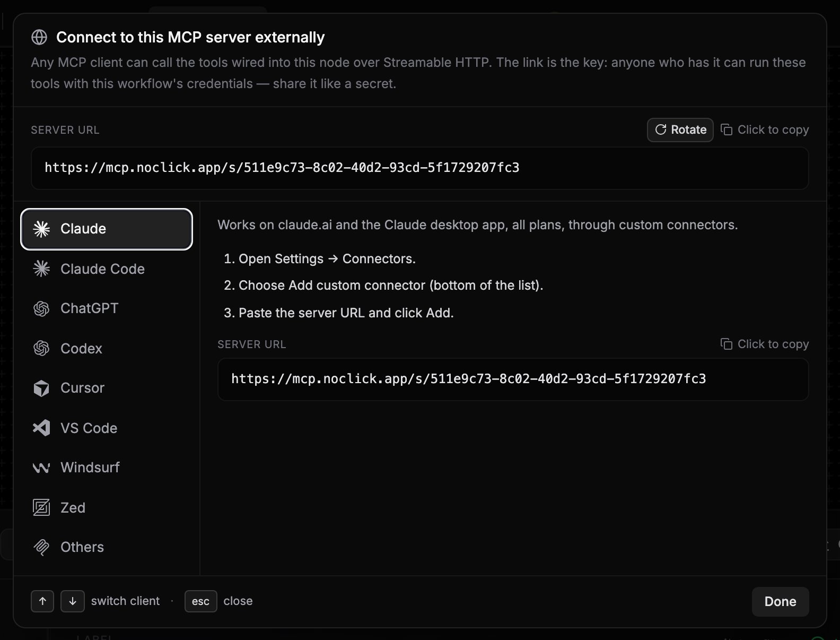The height and width of the screenshot is (640, 840).
Task: Switch to the ChatGPT client
Action: (x=106, y=308)
